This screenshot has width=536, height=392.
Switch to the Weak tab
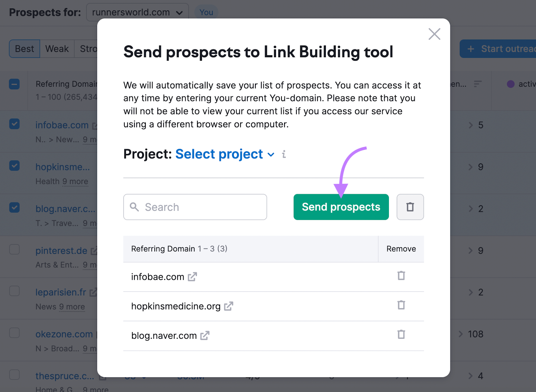coord(57,49)
